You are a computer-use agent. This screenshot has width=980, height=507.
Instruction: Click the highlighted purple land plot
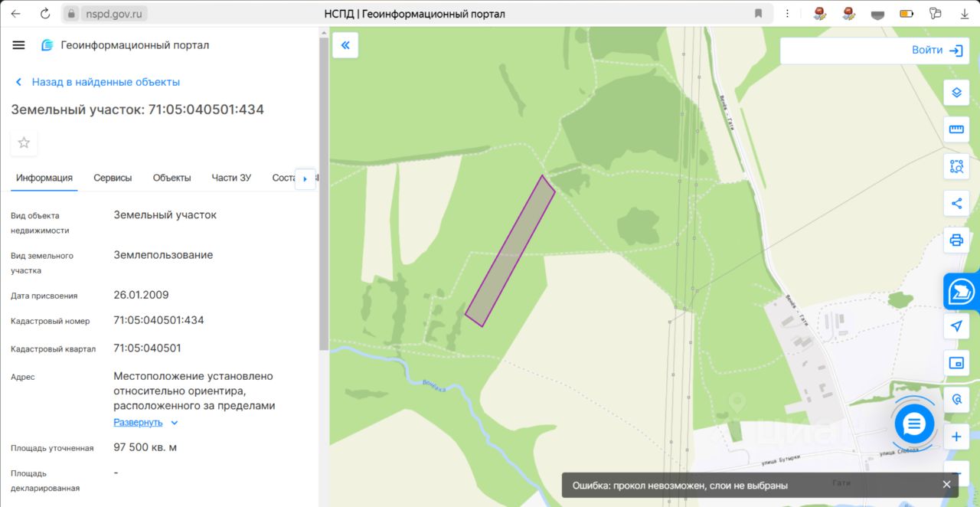[x=510, y=251]
